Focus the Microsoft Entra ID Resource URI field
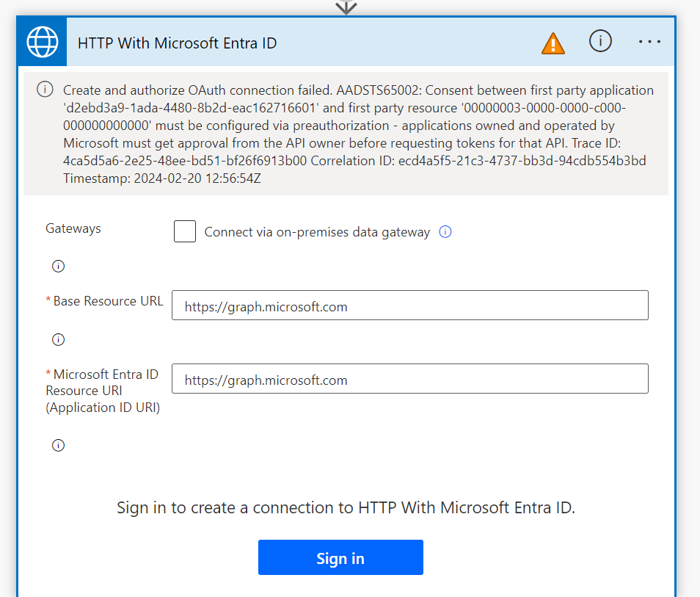Viewport: 700px width, 597px height. pos(409,379)
